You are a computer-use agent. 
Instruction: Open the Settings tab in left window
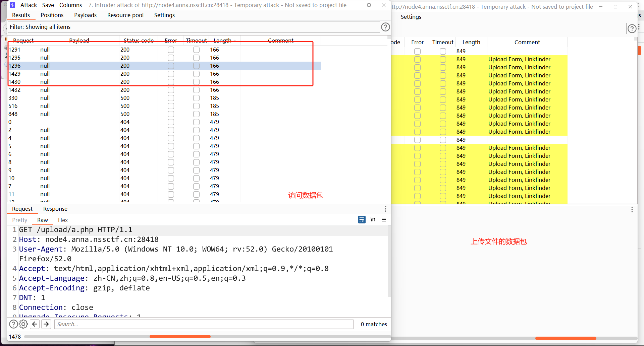[164, 15]
